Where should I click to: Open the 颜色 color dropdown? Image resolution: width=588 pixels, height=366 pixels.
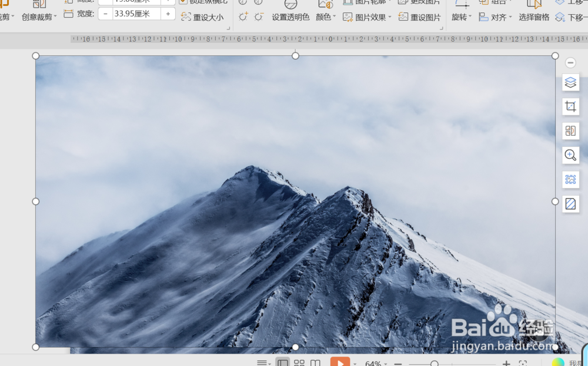[x=326, y=17]
